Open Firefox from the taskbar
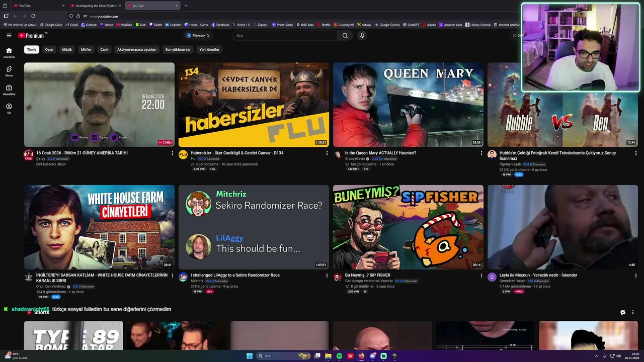This screenshot has width=644, height=362. point(361,356)
